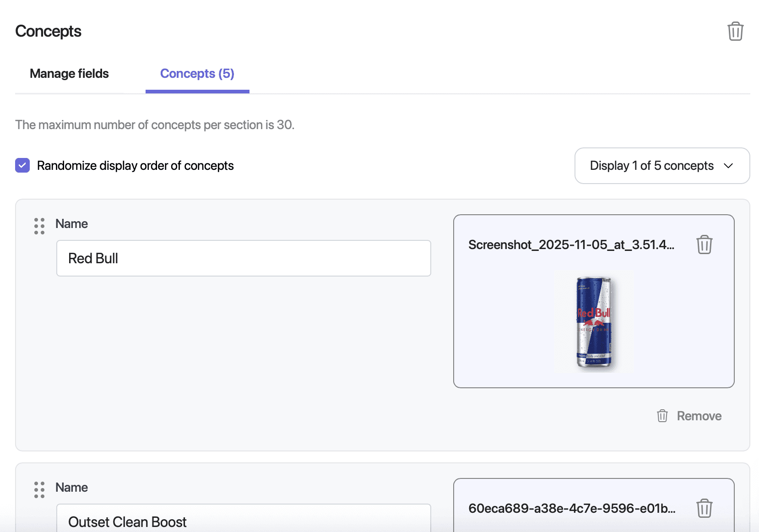Uncheck Randomize display order of concepts
The image size is (759, 532).
point(22,165)
